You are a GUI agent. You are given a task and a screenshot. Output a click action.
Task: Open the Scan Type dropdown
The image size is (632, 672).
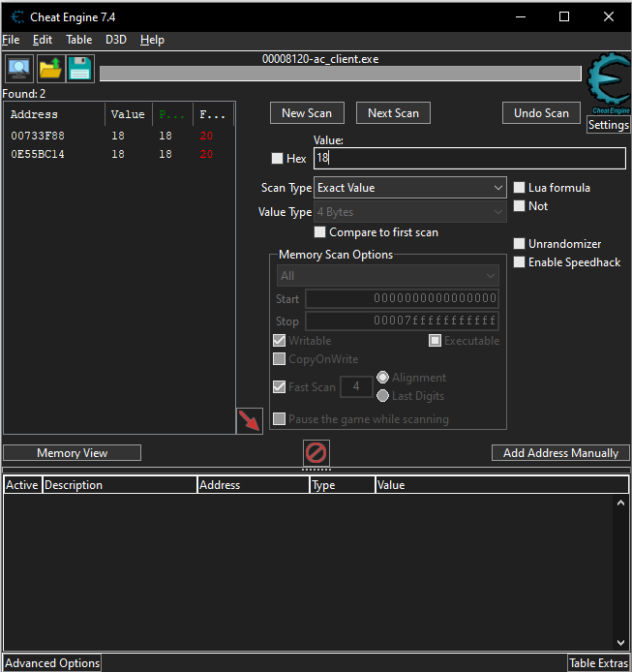point(410,188)
